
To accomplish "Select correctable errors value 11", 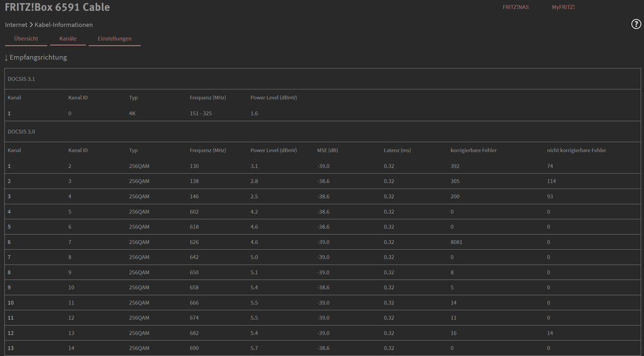I will coord(453,318).
